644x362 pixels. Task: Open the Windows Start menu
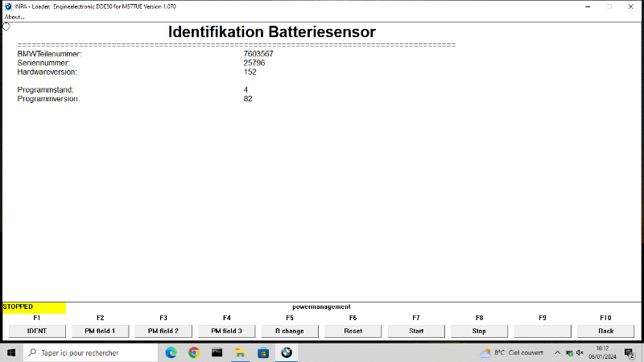tap(11, 352)
